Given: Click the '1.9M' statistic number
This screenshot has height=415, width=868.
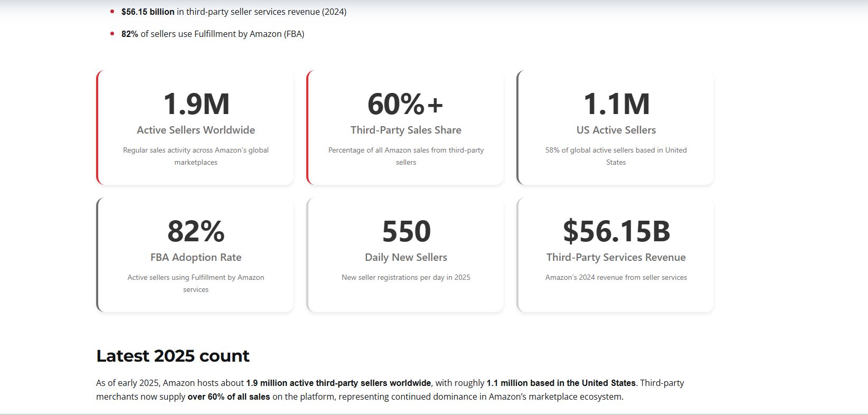Looking at the screenshot, I should tap(196, 104).
